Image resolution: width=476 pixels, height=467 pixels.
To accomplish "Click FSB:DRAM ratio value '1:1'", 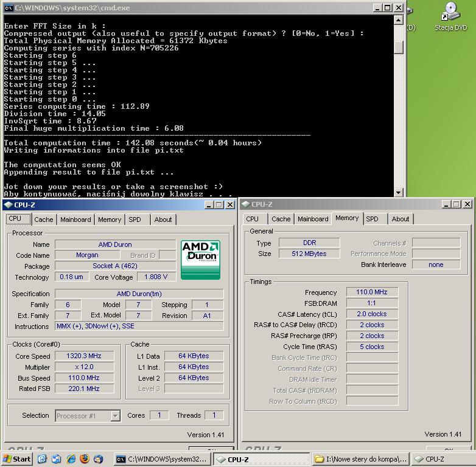I will pyautogui.click(x=372, y=303).
